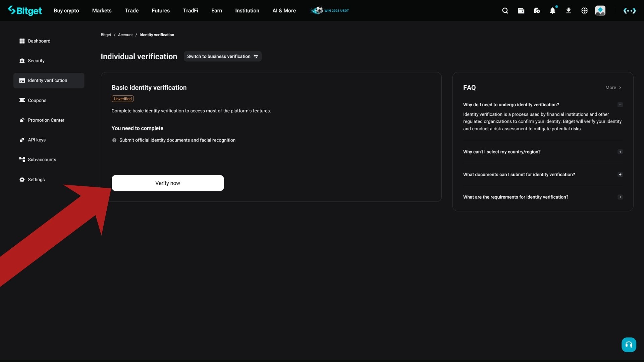Click the Individual verification heading
The width and height of the screenshot is (644, 362).
point(139,56)
